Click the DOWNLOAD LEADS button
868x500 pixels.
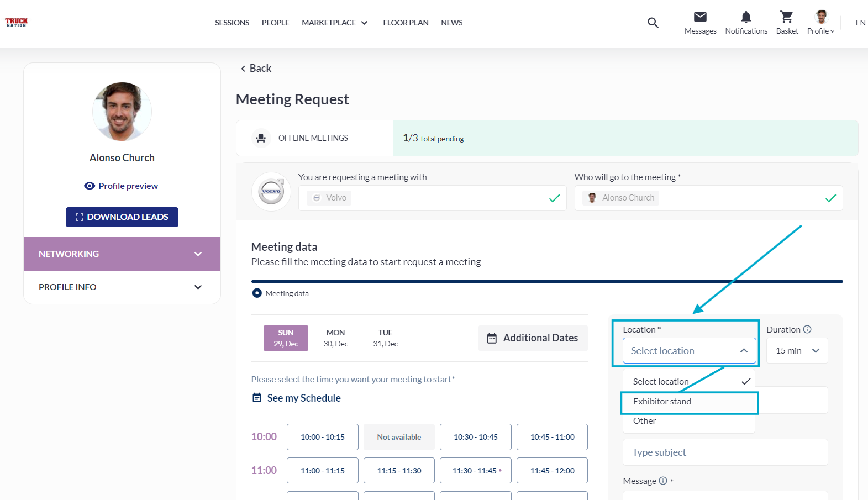(x=122, y=217)
